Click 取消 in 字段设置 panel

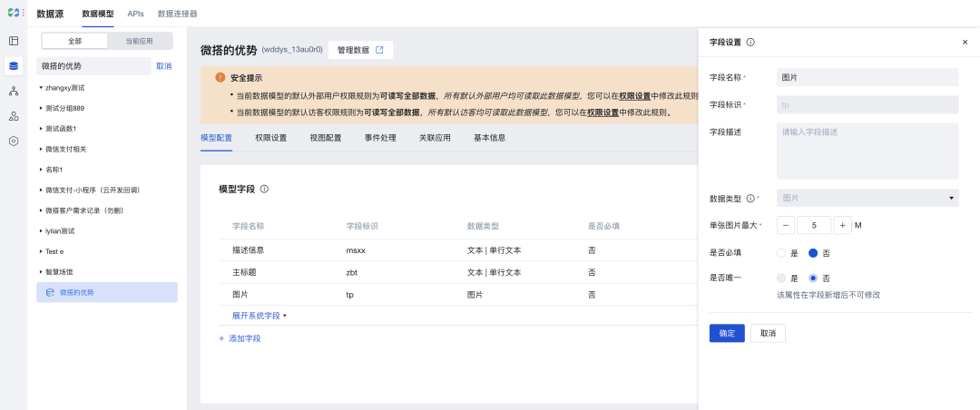[769, 333]
